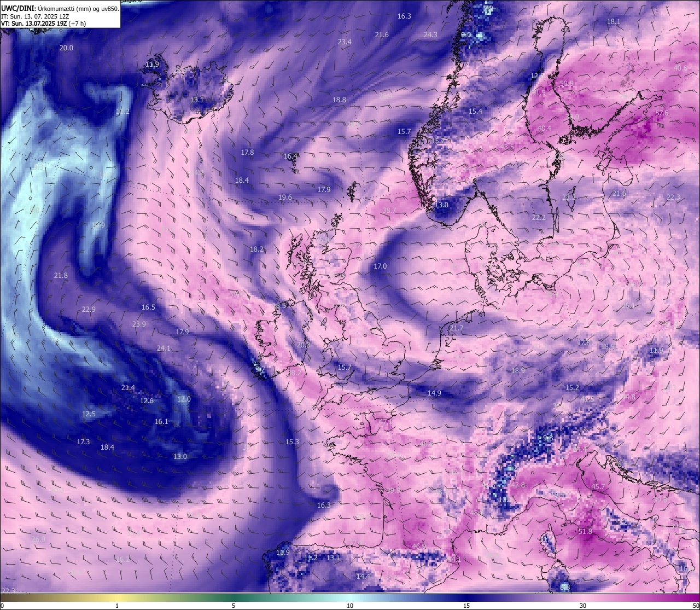The image size is (700, 610).
Task: Click the 12.0 value label
Action: point(184,399)
